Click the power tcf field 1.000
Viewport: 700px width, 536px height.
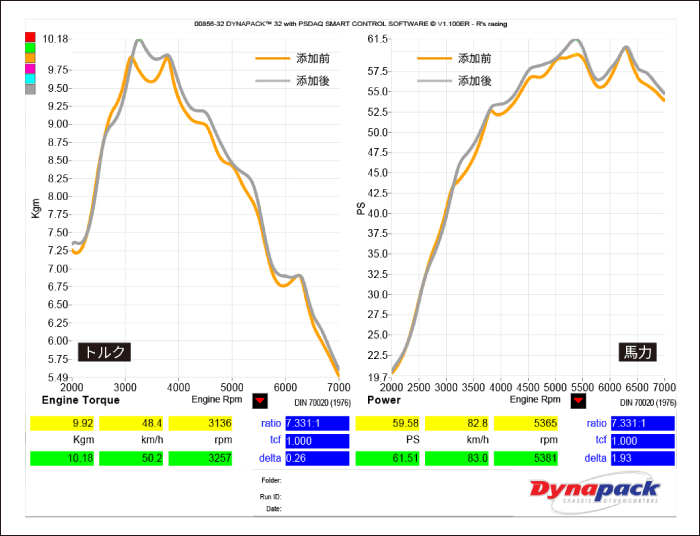[x=639, y=440]
